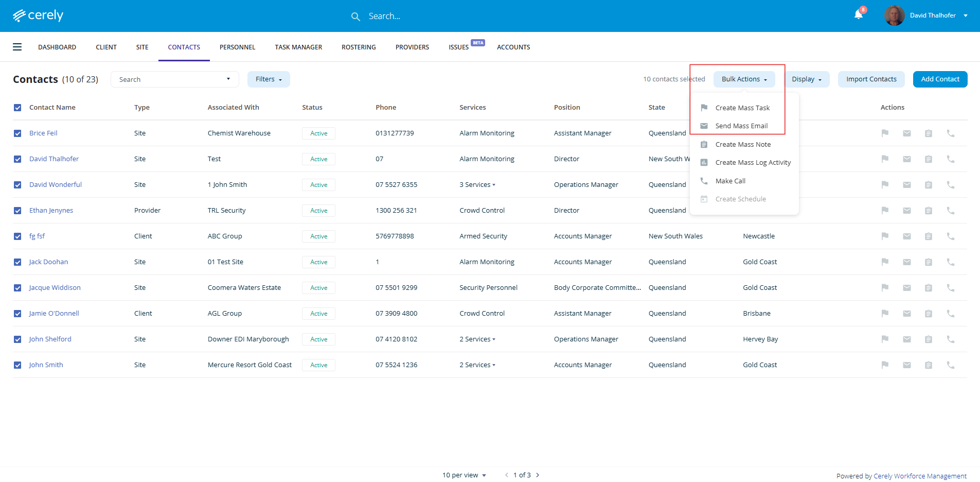Open the David Wonderful contact link
This screenshot has height=482, width=980.
pyautogui.click(x=56, y=185)
